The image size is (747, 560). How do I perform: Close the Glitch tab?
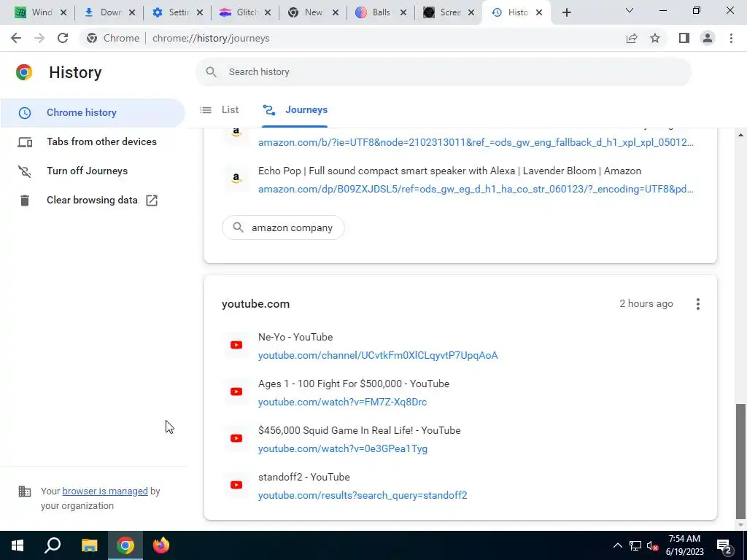(268, 13)
